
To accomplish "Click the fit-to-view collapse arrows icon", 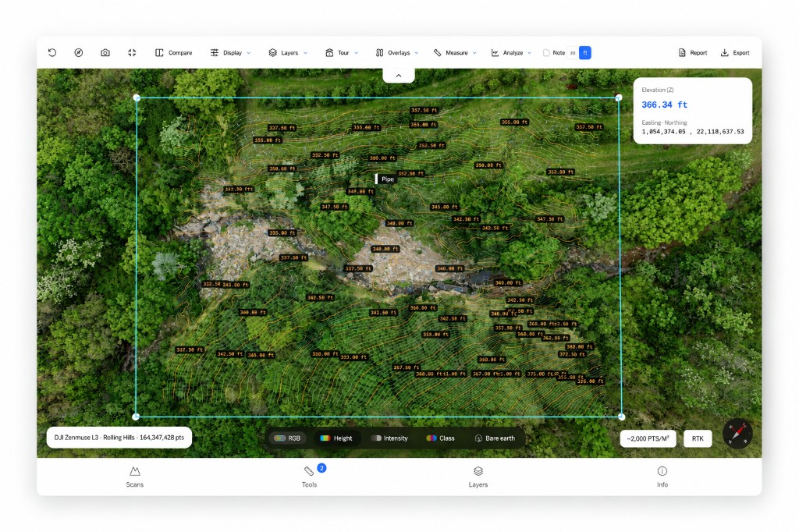I will point(132,52).
